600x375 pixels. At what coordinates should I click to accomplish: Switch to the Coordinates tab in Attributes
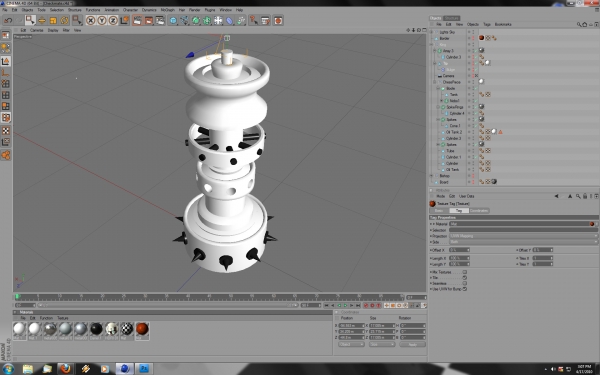479,210
